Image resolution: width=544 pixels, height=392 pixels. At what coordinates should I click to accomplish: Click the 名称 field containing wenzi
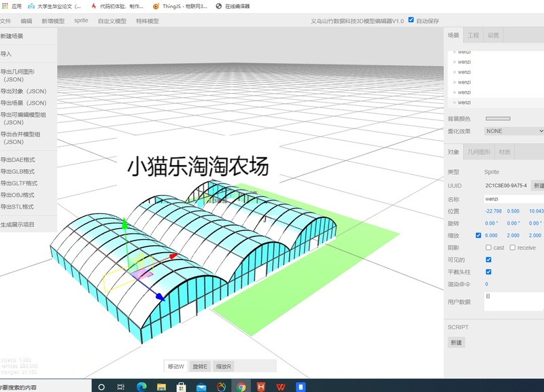514,199
